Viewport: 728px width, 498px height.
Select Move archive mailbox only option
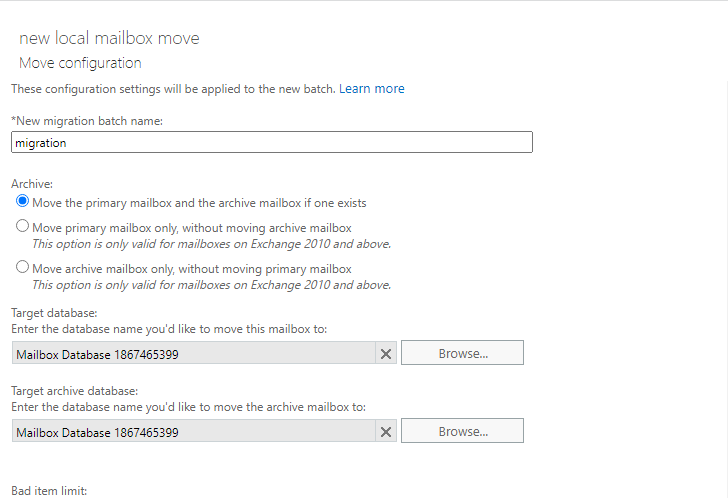click(22, 267)
